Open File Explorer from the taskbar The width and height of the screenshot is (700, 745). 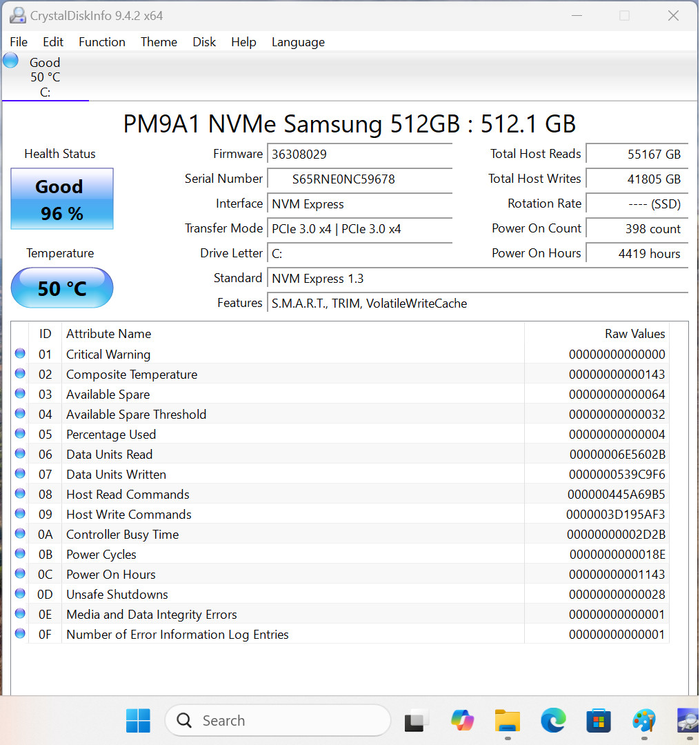(x=508, y=720)
